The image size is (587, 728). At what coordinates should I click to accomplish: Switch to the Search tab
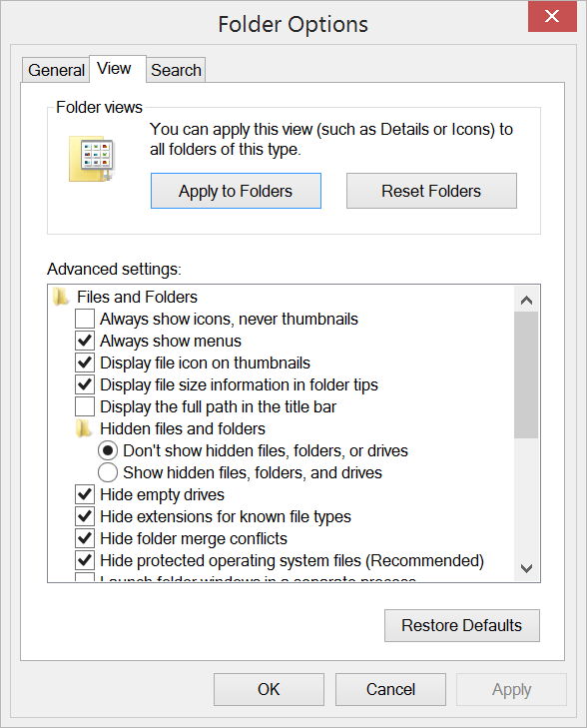[x=176, y=70]
